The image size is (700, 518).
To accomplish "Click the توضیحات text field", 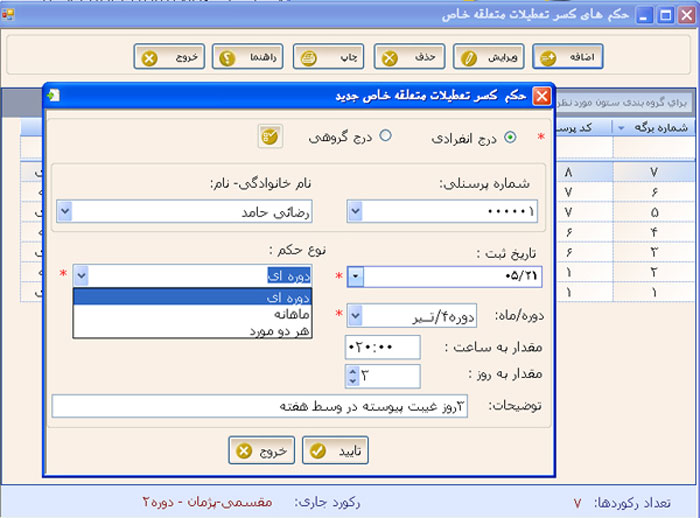I will (258, 407).
